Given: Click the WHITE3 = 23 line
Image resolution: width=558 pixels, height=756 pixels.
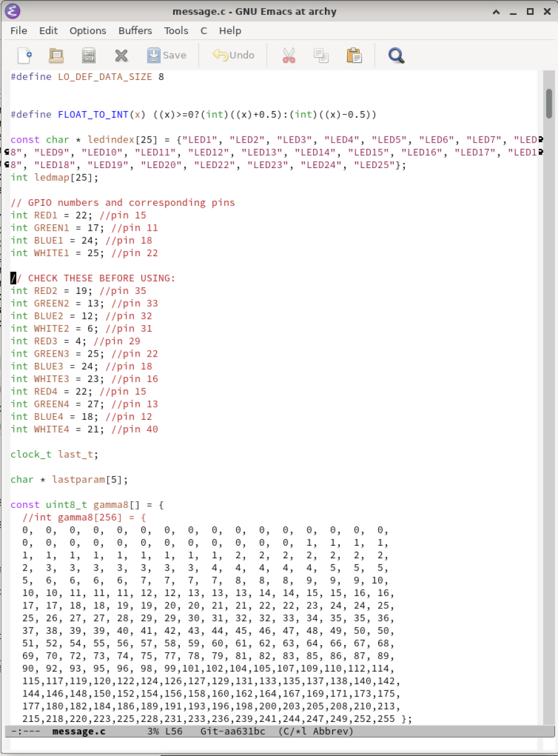Looking at the screenshot, I should [x=84, y=379].
